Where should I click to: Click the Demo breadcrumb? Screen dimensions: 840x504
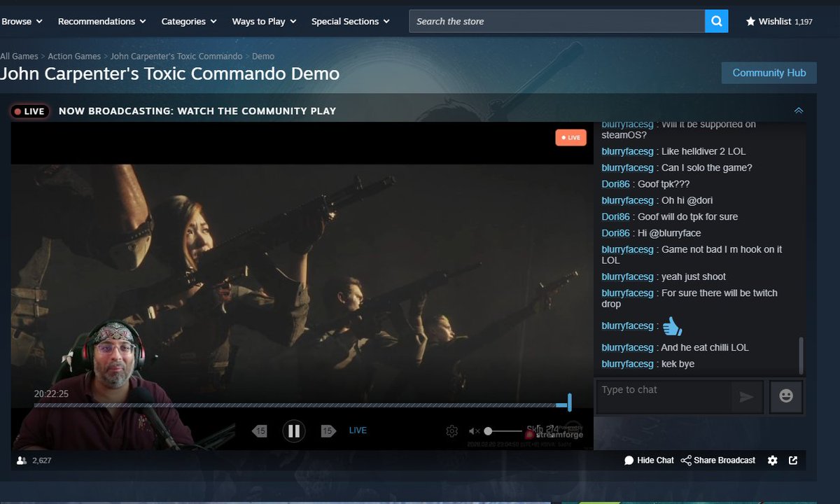click(x=263, y=56)
